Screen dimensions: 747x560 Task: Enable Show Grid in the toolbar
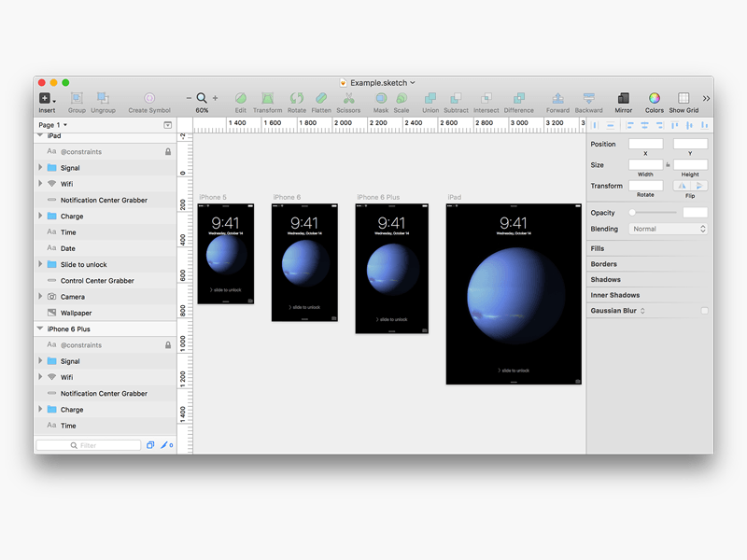click(x=683, y=97)
